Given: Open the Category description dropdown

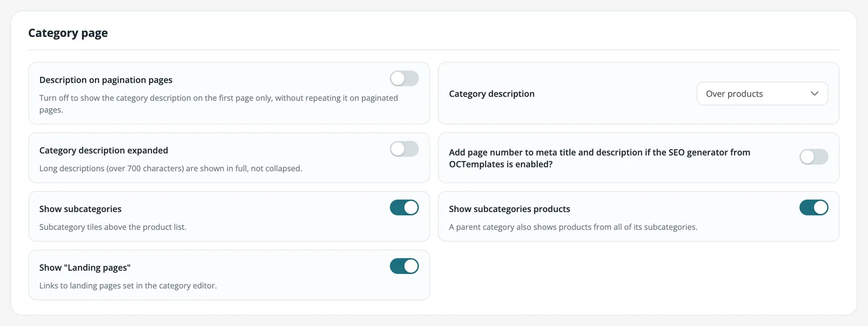Looking at the screenshot, I should (x=762, y=94).
